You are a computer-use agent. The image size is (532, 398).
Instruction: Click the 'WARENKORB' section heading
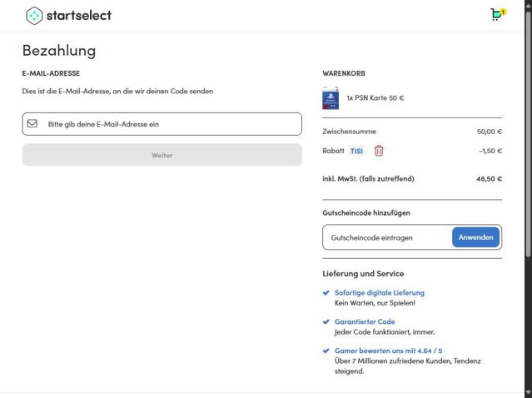pyautogui.click(x=344, y=73)
